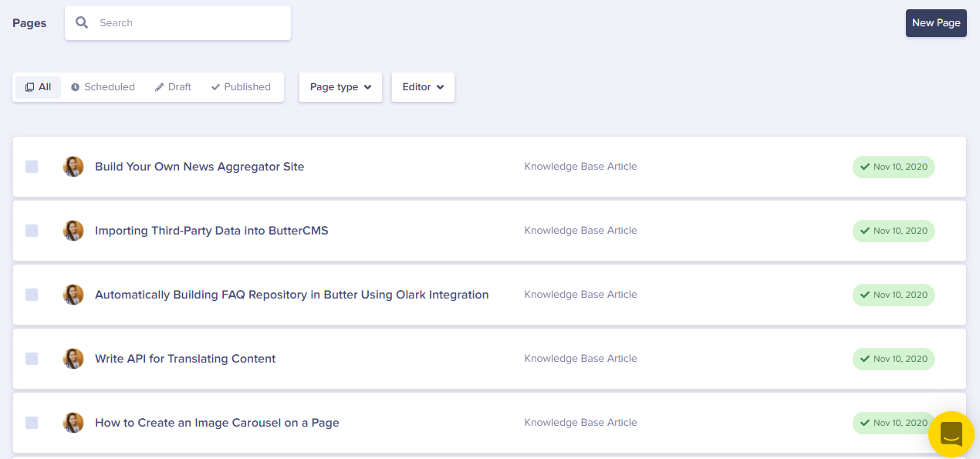The height and width of the screenshot is (459, 980).
Task: Open Build Your Own News Aggregator Site page
Action: [199, 167]
